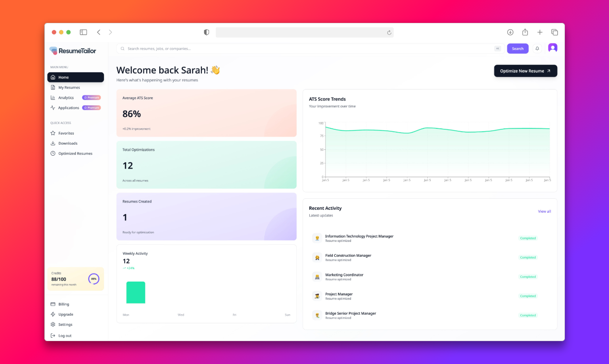Reload the page in browser
This screenshot has height=364, width=609.
coord(389,33)
